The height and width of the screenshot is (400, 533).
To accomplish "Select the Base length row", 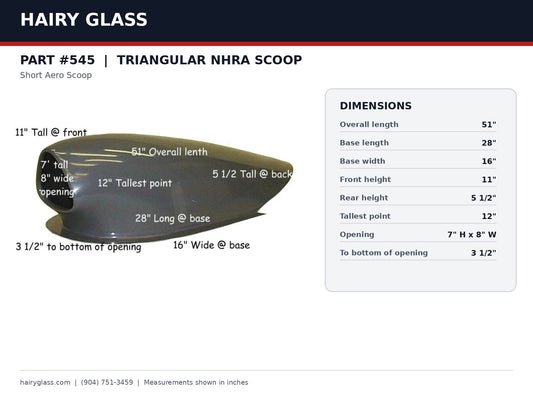I will (x=418, y=143).
